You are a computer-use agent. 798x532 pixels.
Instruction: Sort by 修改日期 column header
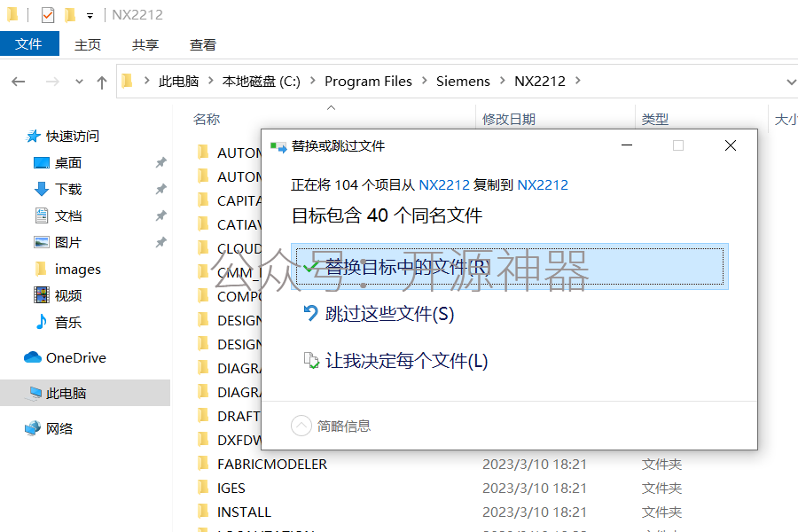click(x=509, y=119)
